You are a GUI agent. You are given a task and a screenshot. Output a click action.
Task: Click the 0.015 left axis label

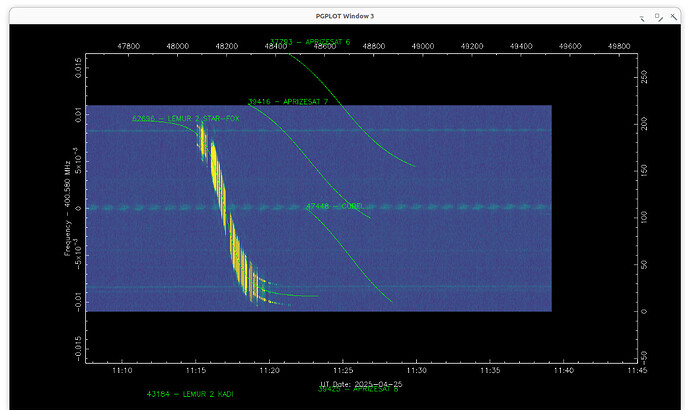click(x=78, y=68)
